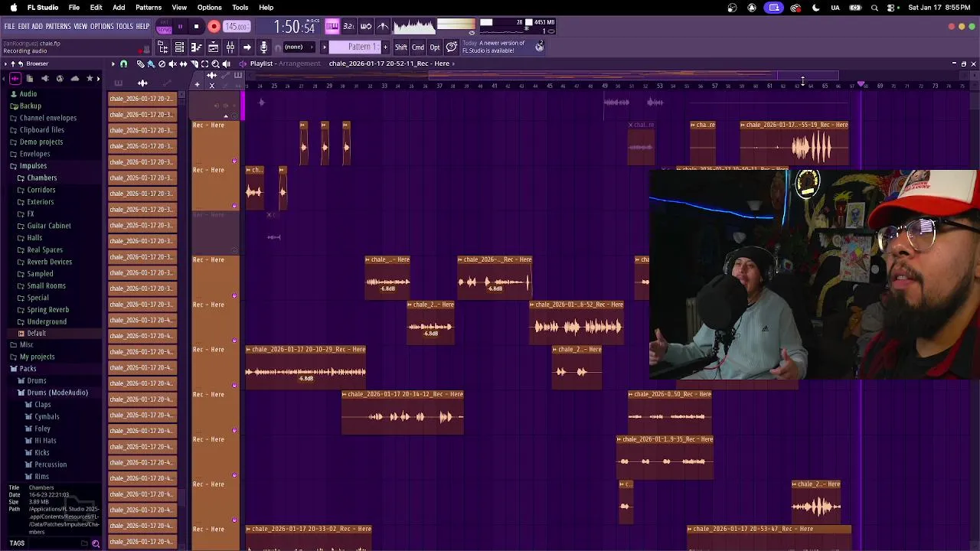This screenshot has height=551, width=980.
Task: Select the Mute tool in playlist toolbar
Action: click(172, 64)
